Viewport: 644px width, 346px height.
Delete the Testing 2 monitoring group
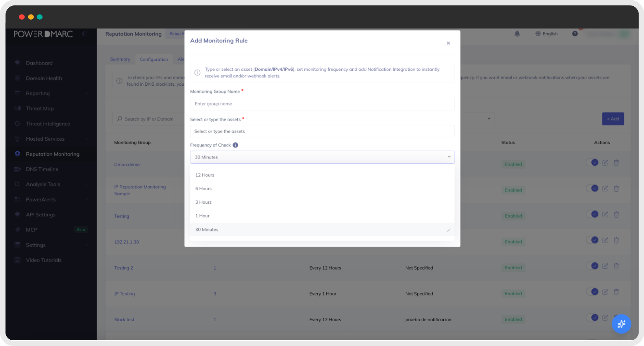point(616,266)
